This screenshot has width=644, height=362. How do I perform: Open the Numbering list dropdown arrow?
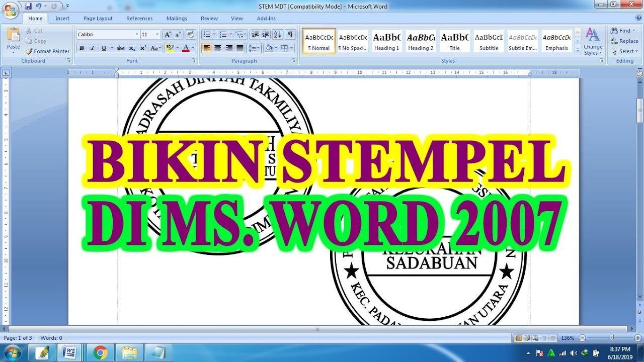(x=231, y=35)
